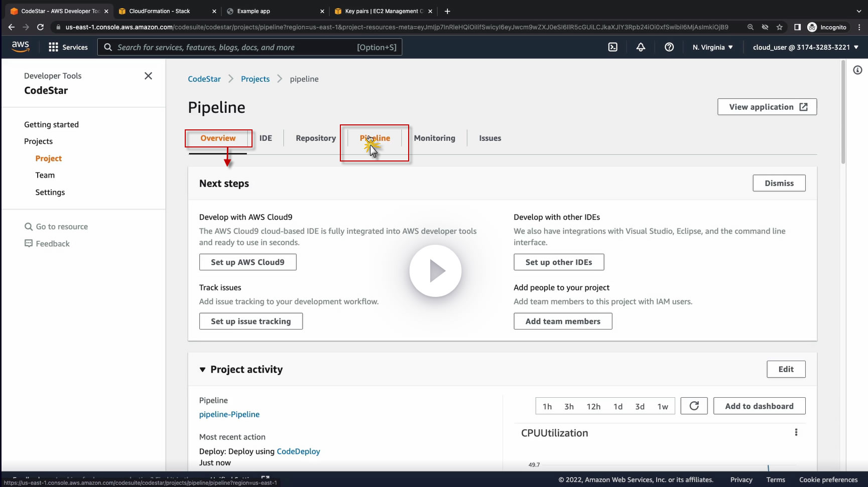The height and width of the screenshot is (487, 868).
Task: Collapse the Project activity section
Action: click(x=202, y=370)
